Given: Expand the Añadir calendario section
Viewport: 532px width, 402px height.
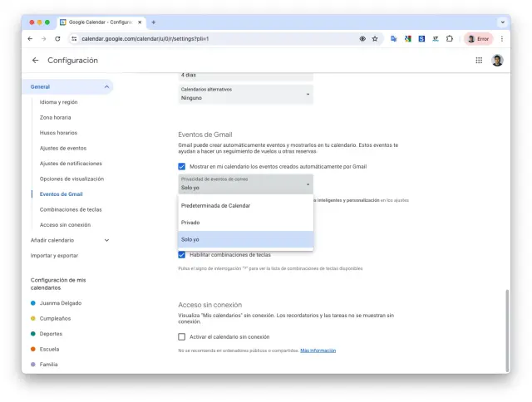Looking at the screenshot, I should (106, 240).
